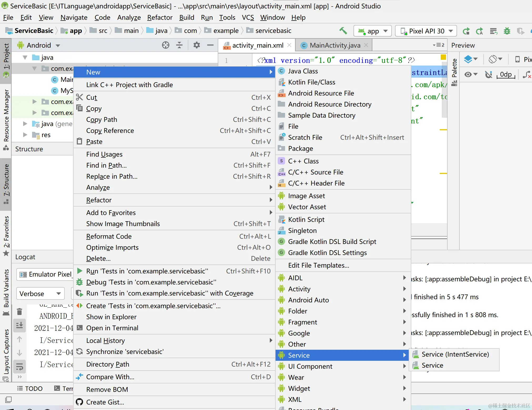Click the clear logcat trash icon

coord(19,312)
